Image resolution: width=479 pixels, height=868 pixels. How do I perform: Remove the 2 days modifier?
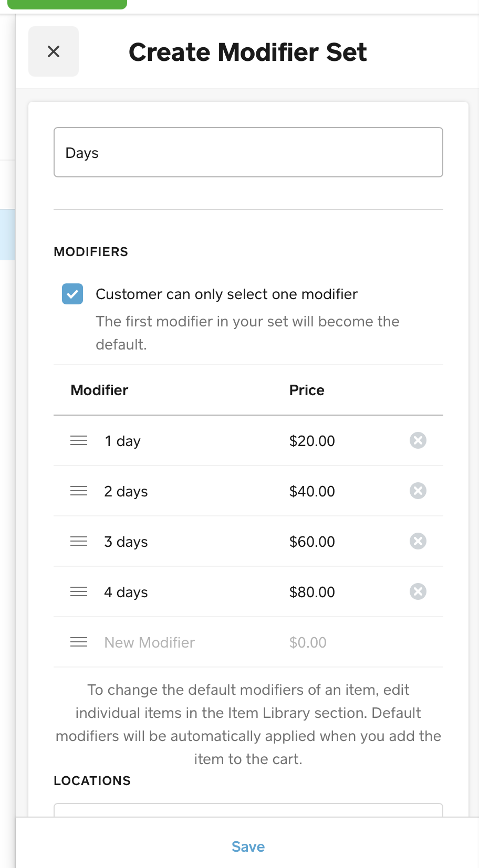tap(418, 491)
